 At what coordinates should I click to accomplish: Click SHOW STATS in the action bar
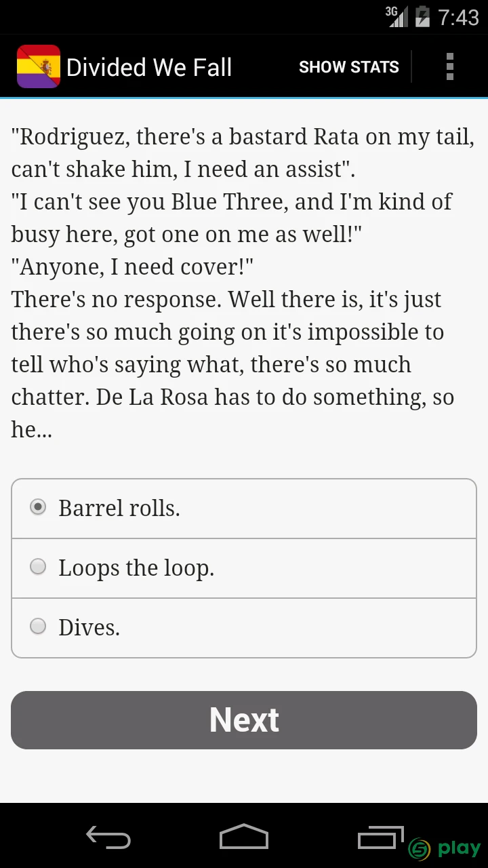(349, 67)
